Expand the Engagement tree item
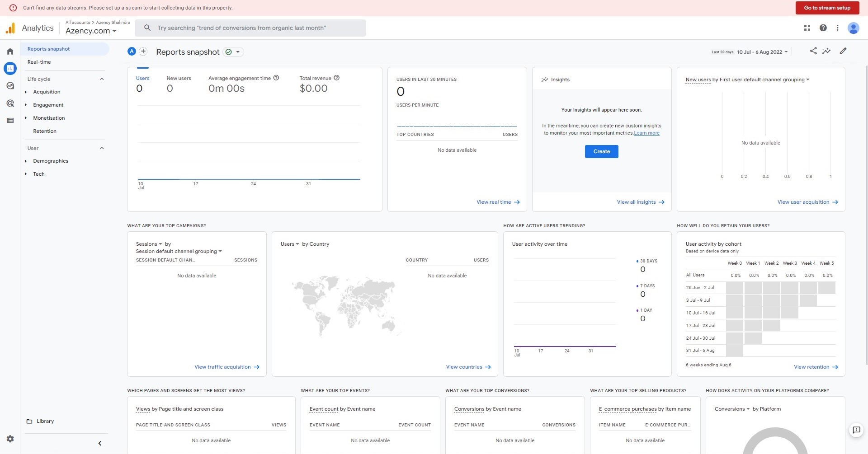 tap(26, 105)
